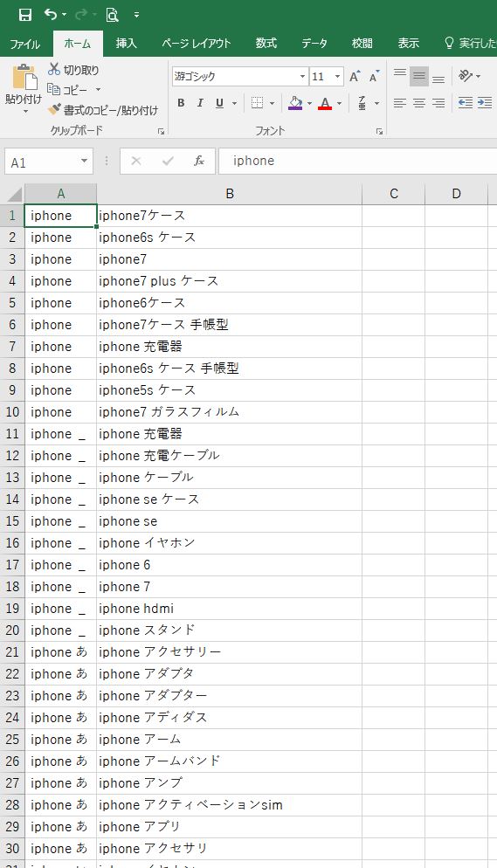Switch to the ページ レイアウト tab

tap(197, 43)
